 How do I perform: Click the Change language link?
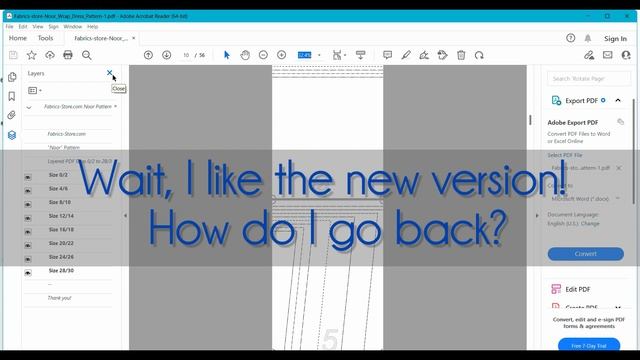590,224
